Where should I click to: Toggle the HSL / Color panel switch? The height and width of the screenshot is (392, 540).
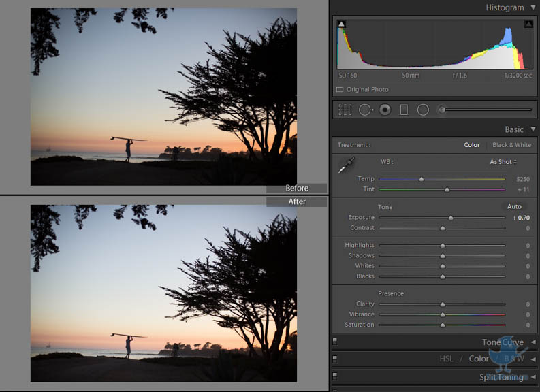[x=335, y=359]
